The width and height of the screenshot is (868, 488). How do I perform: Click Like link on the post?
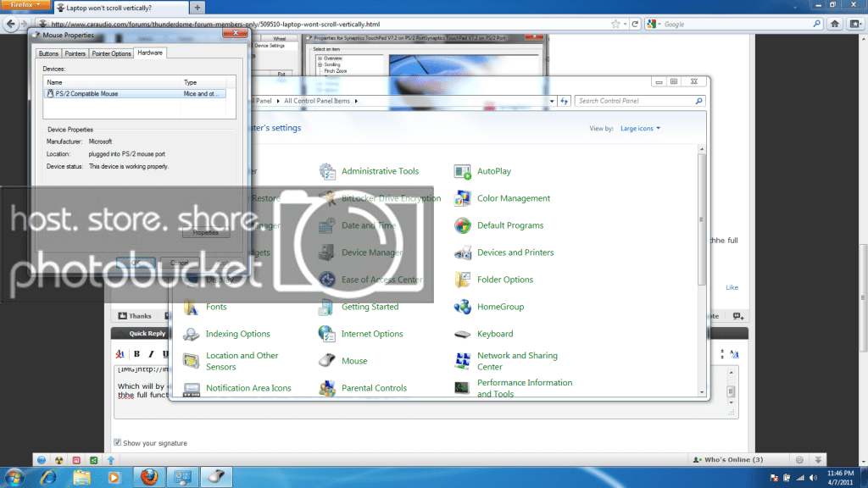[x=732, y=287]
